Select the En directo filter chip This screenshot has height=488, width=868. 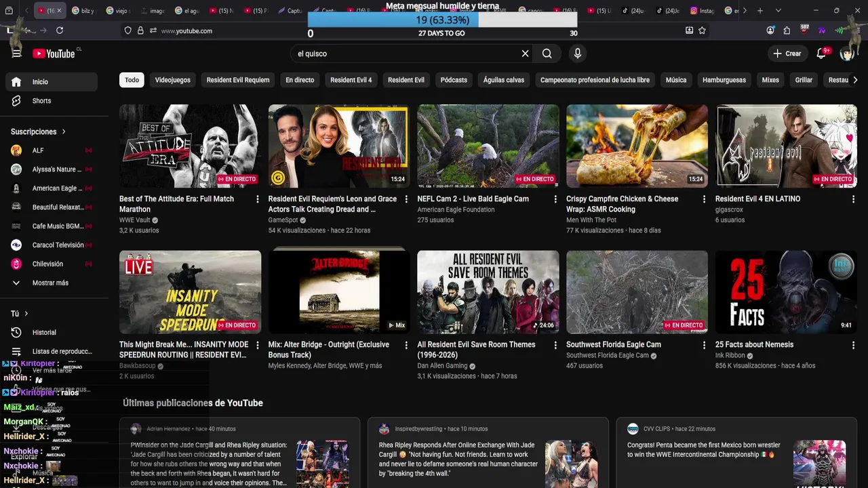300,80
